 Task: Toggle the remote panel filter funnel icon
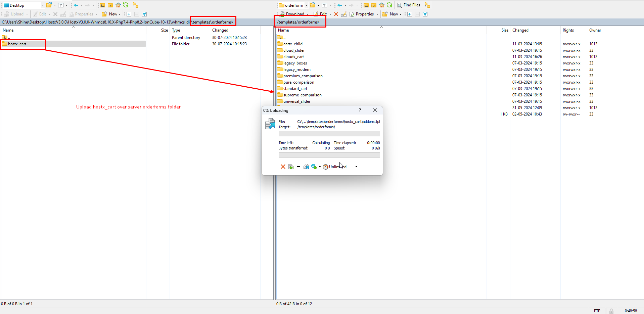(324, 5)
